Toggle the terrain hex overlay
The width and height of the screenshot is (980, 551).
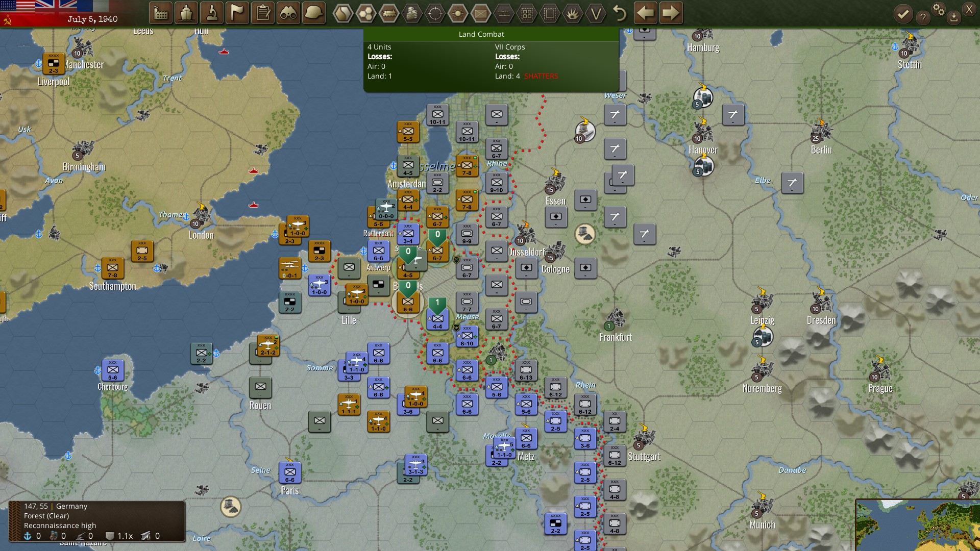tap(343, 13)
